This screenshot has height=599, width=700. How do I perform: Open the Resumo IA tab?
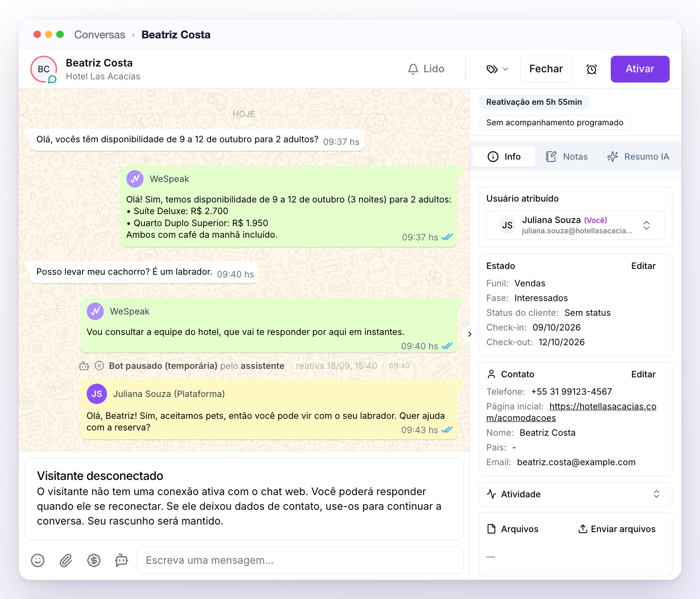pos(638,157)
